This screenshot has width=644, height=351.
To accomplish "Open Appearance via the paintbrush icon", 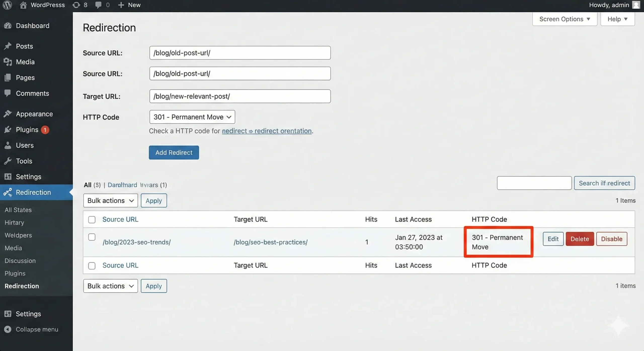I will click(x=8, y=114).
